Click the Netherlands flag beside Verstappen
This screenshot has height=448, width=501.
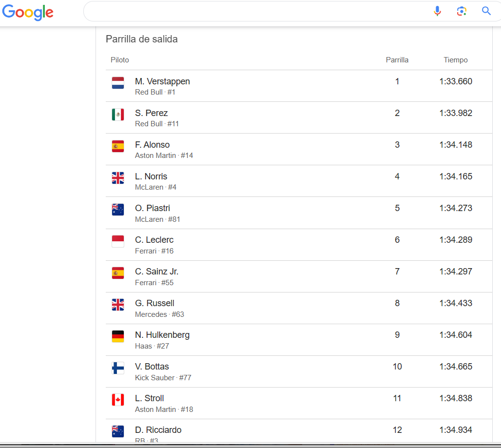(118, 83)
